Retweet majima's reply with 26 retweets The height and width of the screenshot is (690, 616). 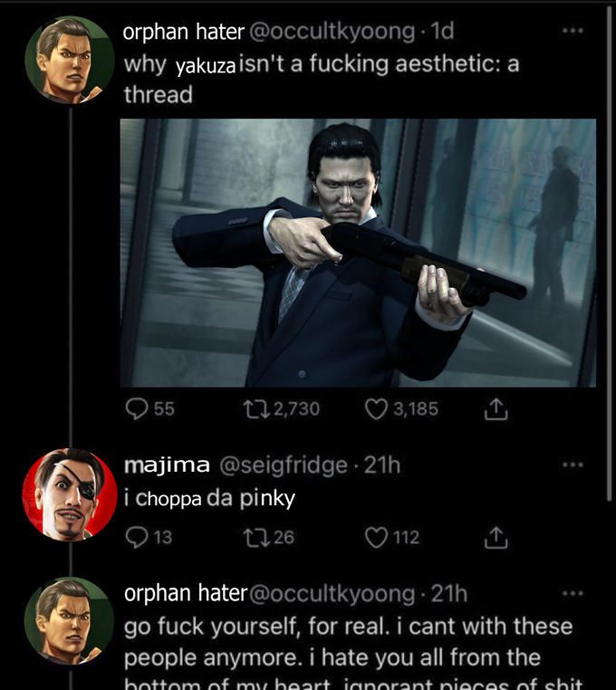[255, 537]
